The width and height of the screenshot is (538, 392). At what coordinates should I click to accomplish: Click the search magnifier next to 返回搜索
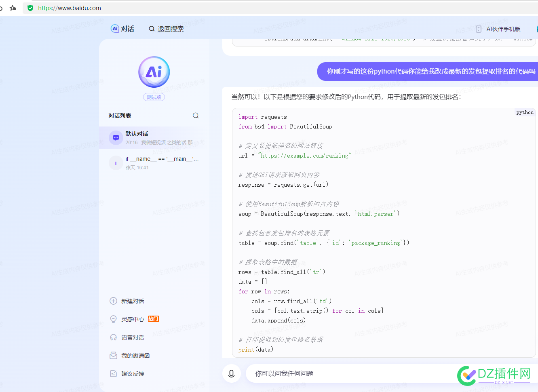pos(152,29)
